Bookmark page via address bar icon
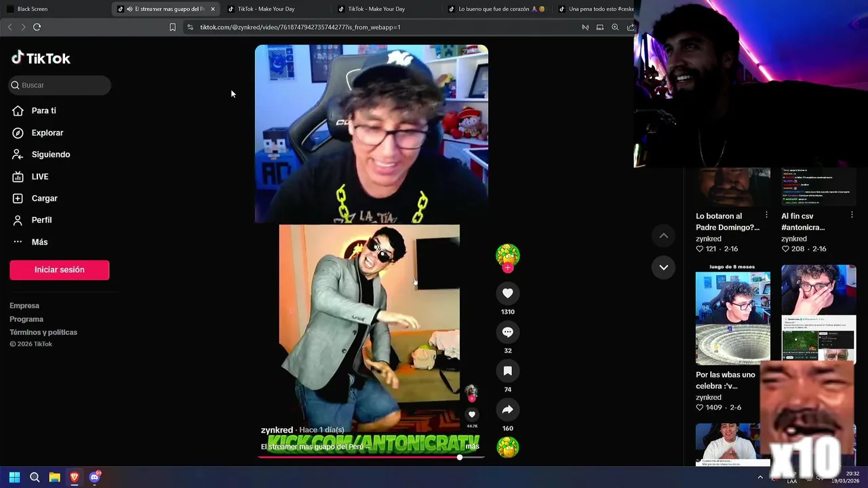868x488 pixels. [172, 27]
